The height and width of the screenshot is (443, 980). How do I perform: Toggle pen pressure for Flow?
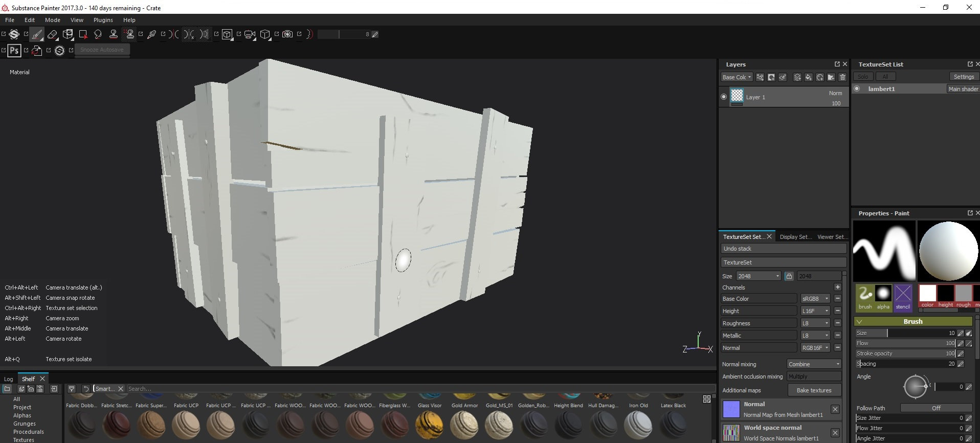point(961,343)
